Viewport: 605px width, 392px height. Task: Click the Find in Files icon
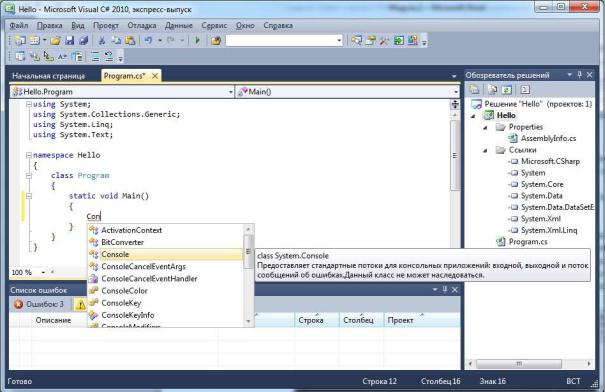tap(216, 40)
